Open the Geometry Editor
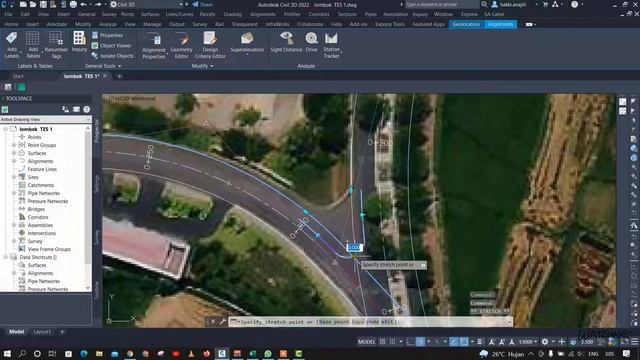 click(x=181, y=45)
